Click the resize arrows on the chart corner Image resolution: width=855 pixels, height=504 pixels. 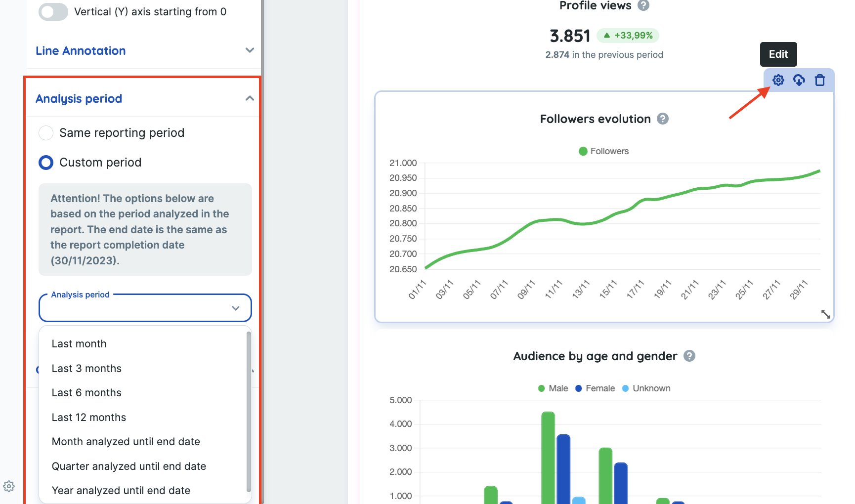point(827,314)
